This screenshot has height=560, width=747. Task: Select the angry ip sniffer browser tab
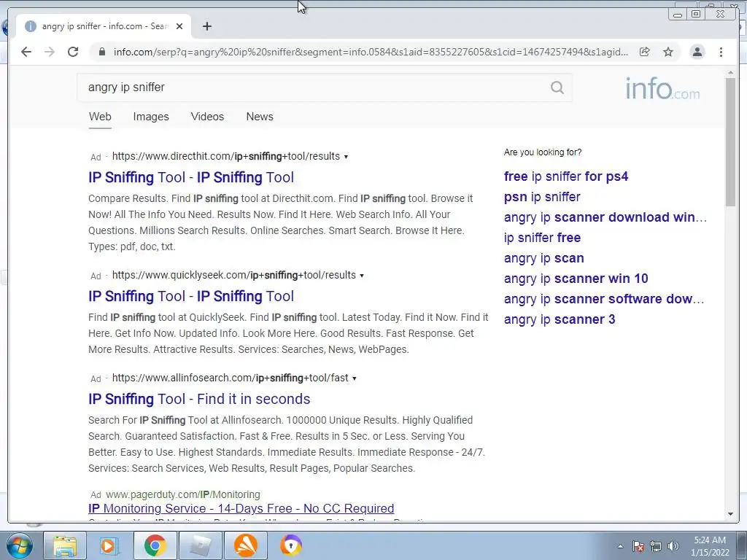(x=104, y=26)
